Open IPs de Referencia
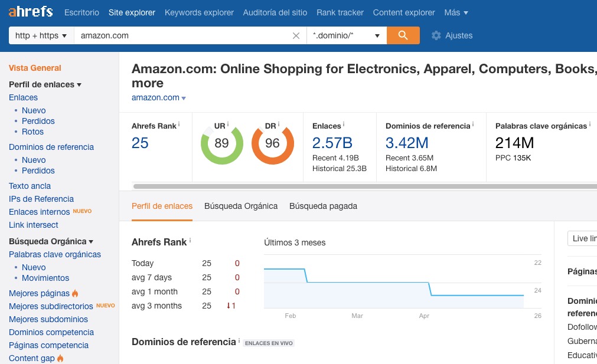The image size is (597, 364). click(41, 199)
